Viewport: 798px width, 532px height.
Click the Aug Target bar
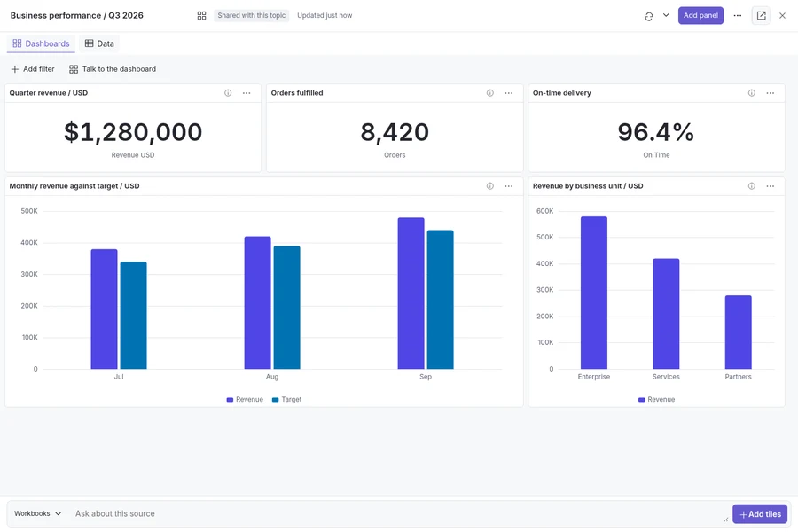point(287,308)
